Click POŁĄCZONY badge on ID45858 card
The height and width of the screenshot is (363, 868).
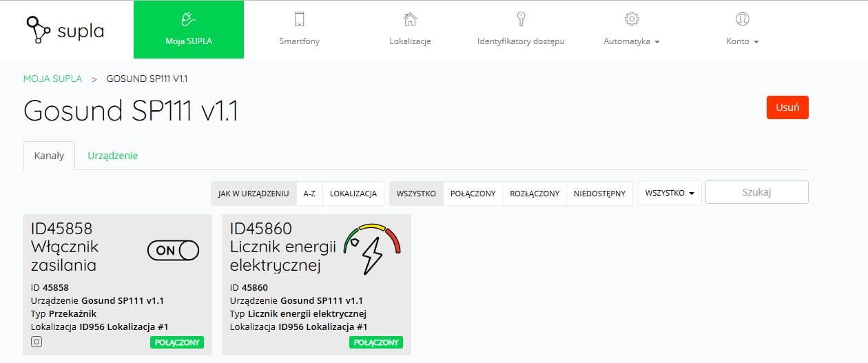[177, 342]
